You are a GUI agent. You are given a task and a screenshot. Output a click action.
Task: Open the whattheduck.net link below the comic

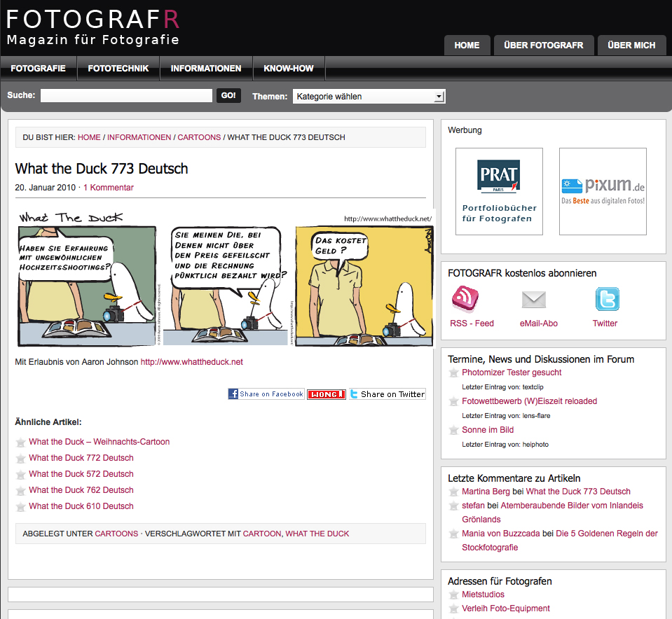[x=191, y=362]
